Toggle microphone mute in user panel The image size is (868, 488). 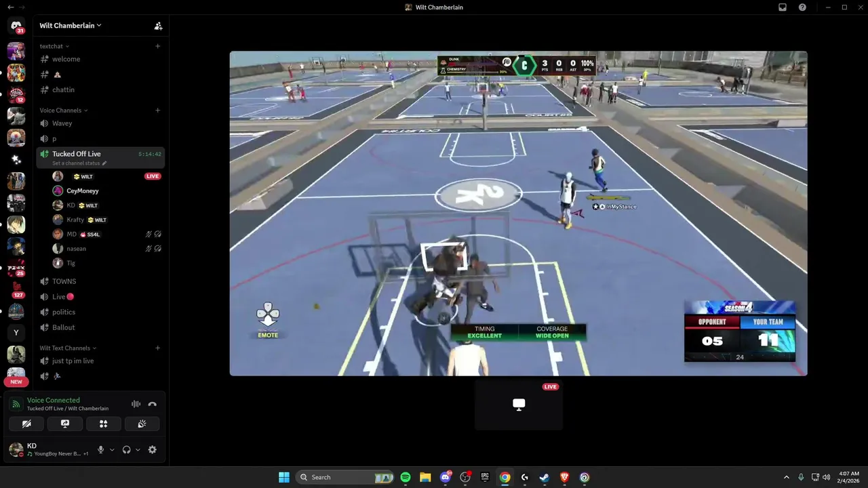(x=101, y=449)
